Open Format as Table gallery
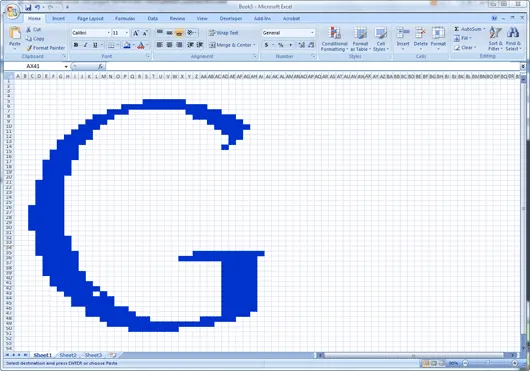Image resolution: width=530 pixels, height=371 pixels. (x=360, y=39)
